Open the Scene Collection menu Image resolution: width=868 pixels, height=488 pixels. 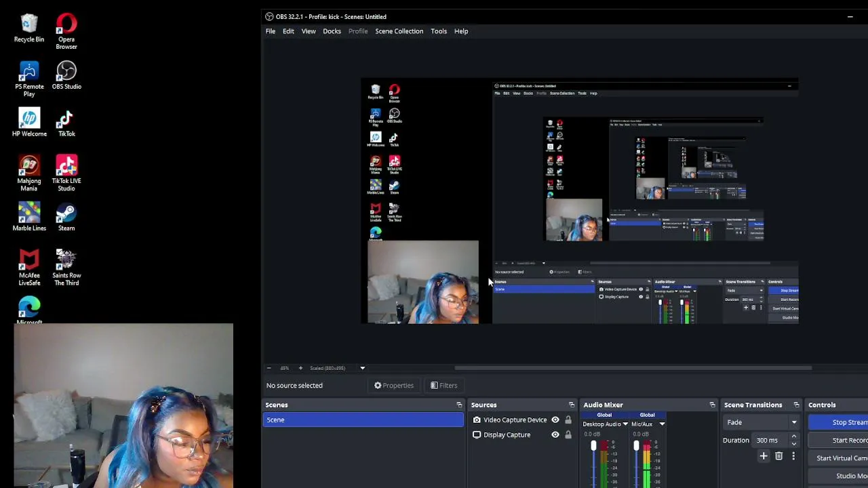[399, 31]
